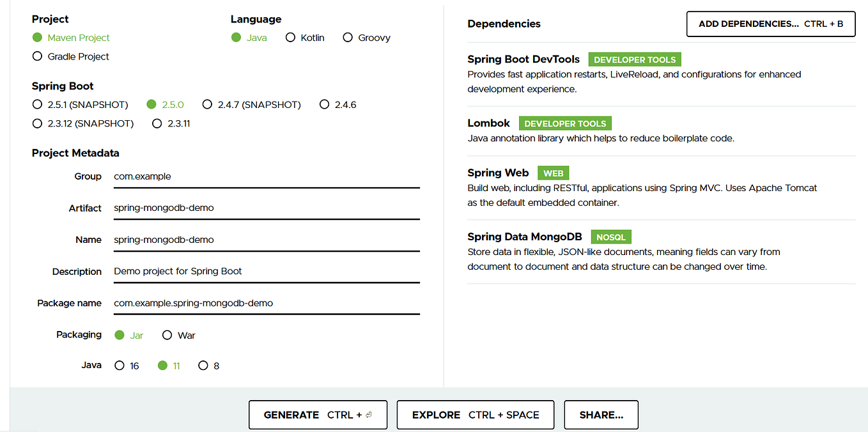Switch language to Kotlin

coord(291,37)
